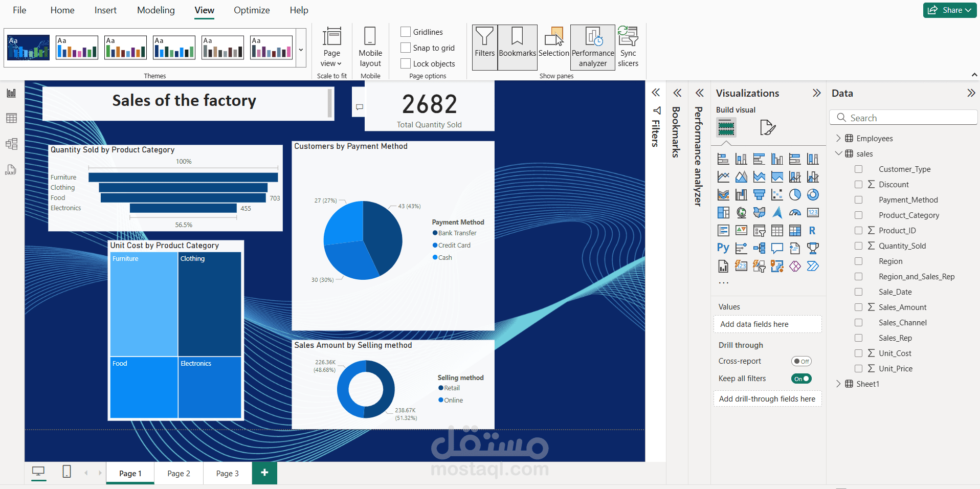Expand the Themes gallery dropdown
This screenshot has height=489, width=980.
click(x=301, y=50)
